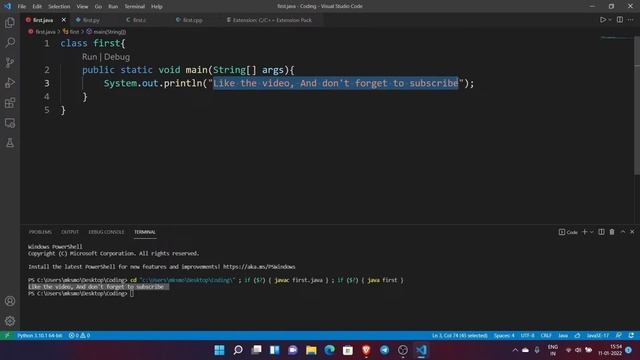The image size is (640, 360).
Task: Open notifications bell in status bar
Action: tap(631, 336)
